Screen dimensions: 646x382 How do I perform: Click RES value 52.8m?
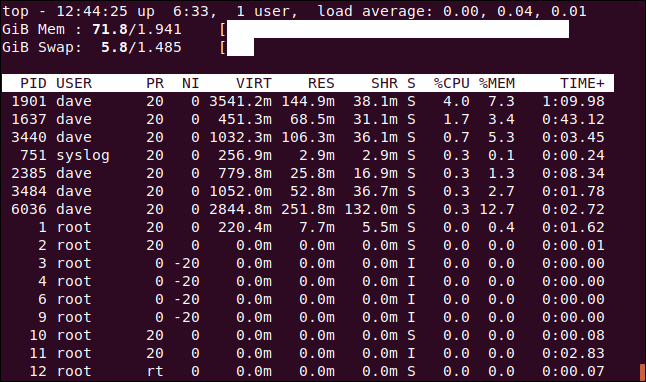tap(312, 191)
